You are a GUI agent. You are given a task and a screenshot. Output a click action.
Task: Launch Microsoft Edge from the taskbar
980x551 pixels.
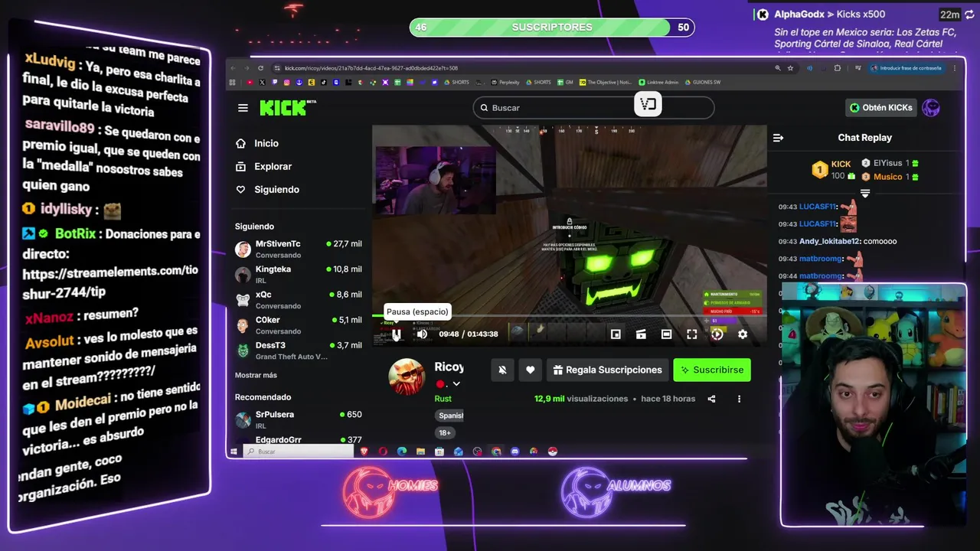coord(402,452)
